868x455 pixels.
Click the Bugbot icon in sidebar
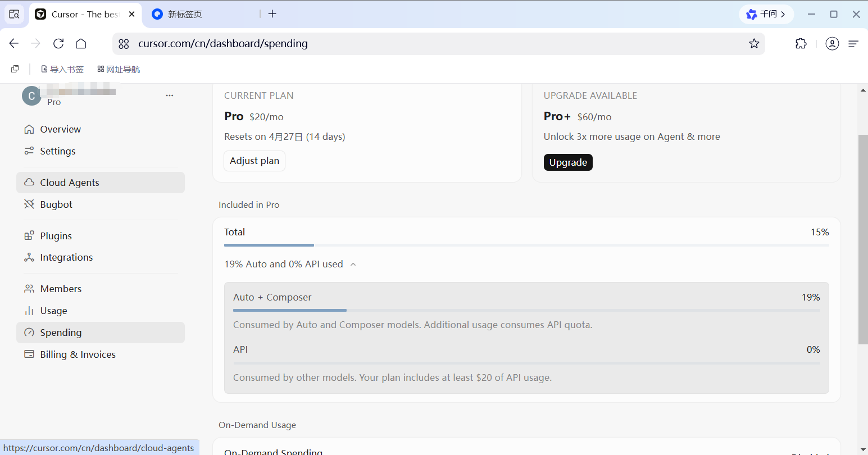point(29,204)
